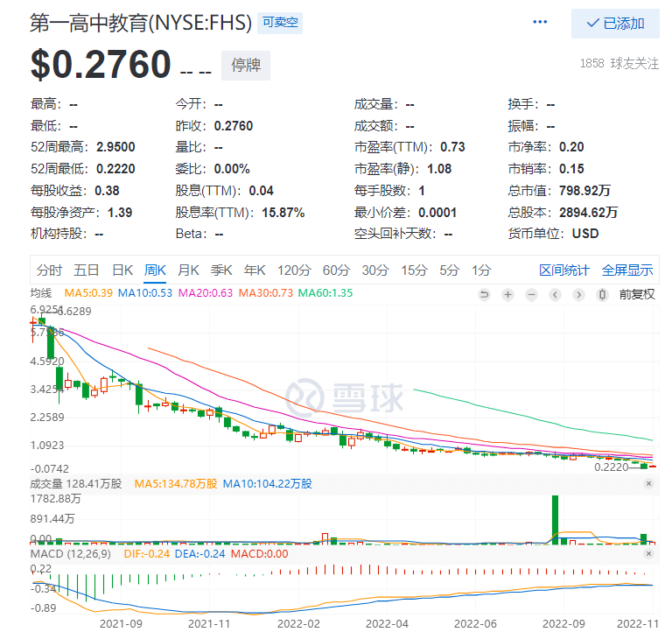Zoom in chart with plus icon
Screen dimensions: 672x632
pos(507,295)
